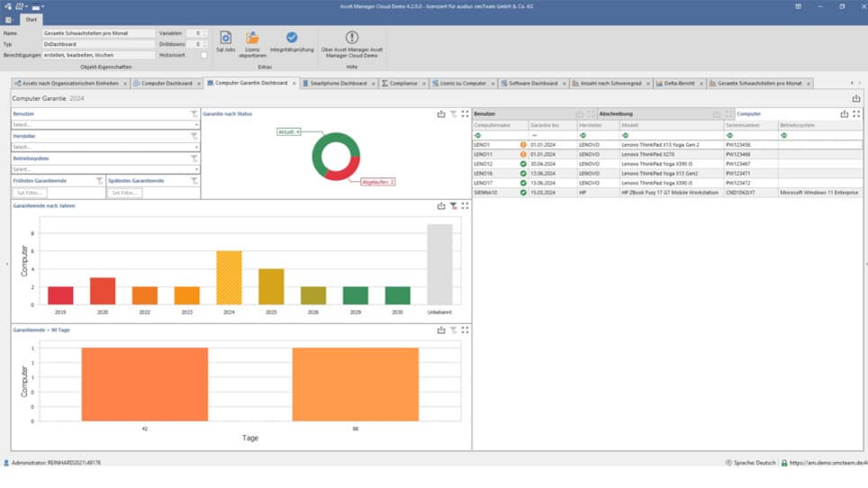Click the Lizenz exportieren folder icon
Image resolution: width=868 pixels, height=488 pixels.
point(252,38)
